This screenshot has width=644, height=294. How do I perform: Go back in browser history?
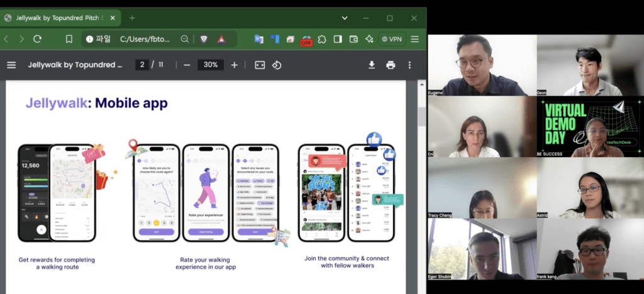coord(6,39)
